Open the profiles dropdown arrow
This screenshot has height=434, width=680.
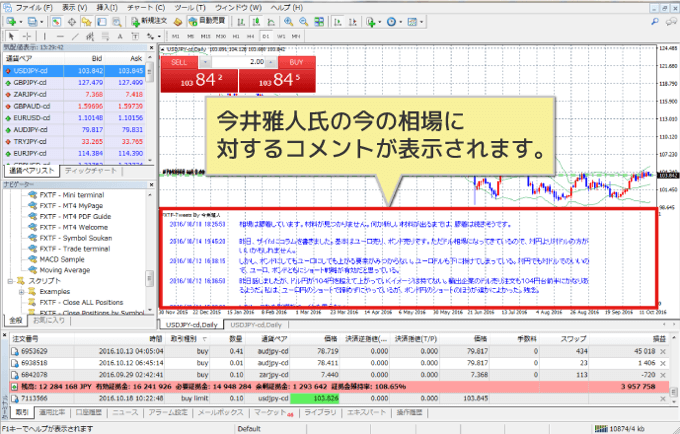42,22
